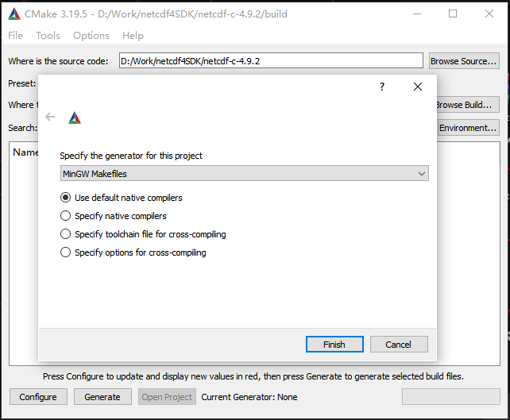Viewport: 510px width, 420px height.
Task: Click the Cancel button
Action: tap(399, 345)
